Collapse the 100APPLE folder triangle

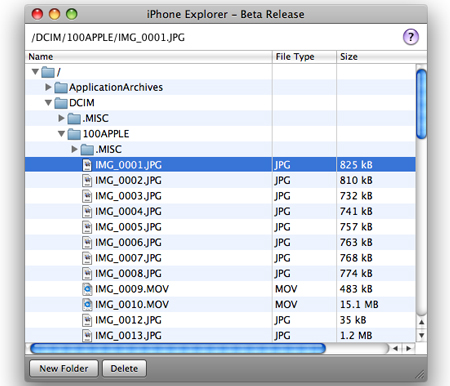[61, 134]
